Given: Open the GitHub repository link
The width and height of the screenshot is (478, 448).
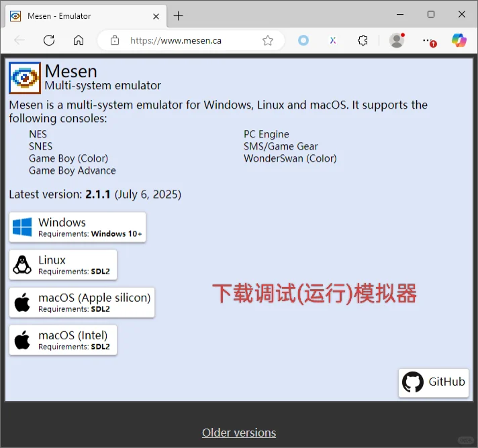Looking at the screenshot, I should [434, 383].
